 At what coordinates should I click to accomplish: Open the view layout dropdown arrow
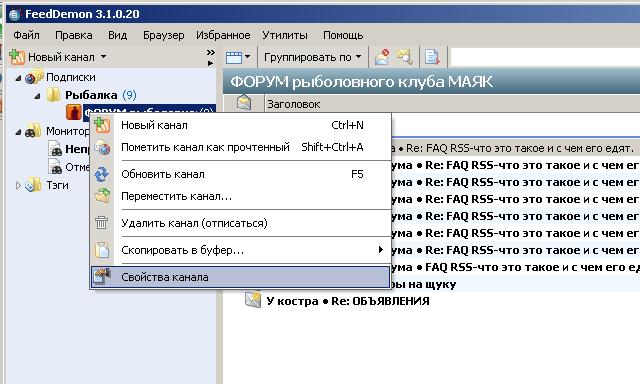(247, 57)
